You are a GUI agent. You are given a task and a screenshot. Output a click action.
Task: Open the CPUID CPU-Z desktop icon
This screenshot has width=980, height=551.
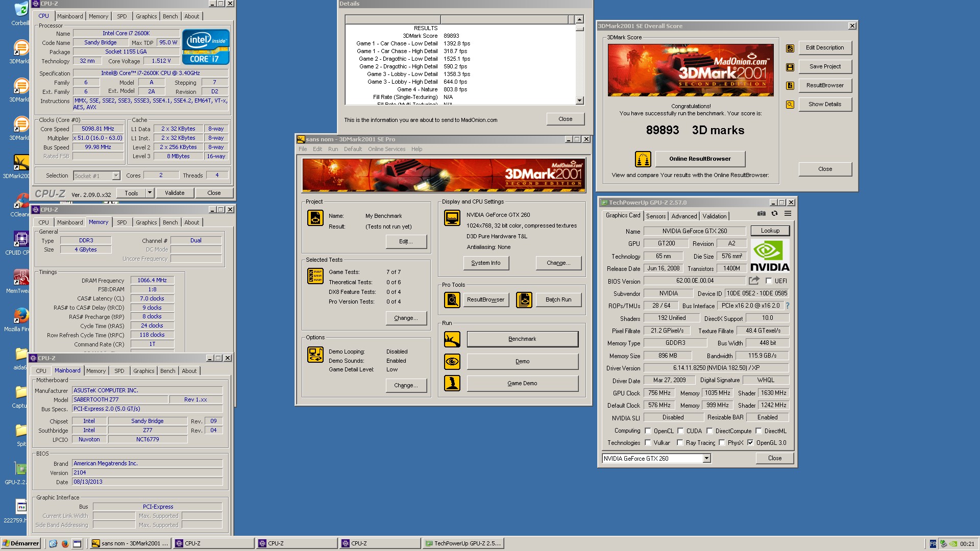21,239
